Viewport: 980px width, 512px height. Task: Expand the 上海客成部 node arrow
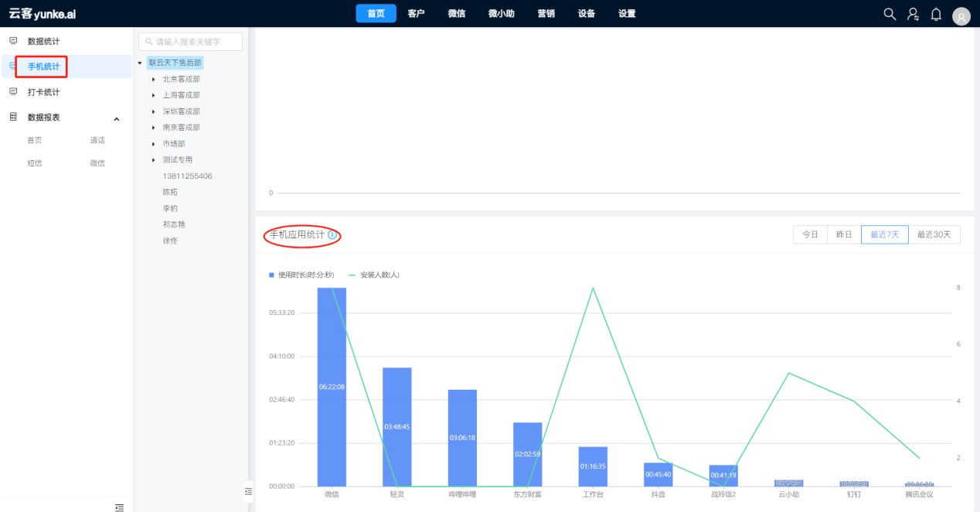[154, 95]
